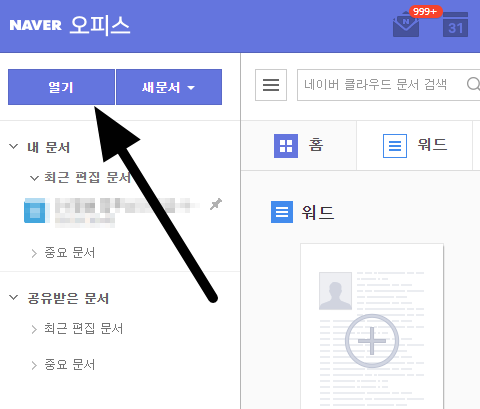480x409 pixels.
Task: Click the 999+ mail notification badge
Action: pyautogui.click(x=425, y=12)
